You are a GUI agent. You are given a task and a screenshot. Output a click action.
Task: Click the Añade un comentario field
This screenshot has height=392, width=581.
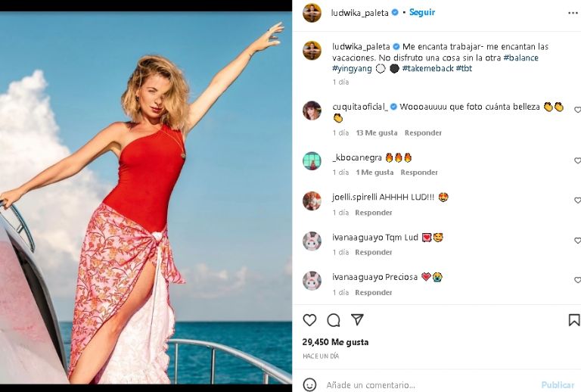pyautogui.click(x=424, y=384)
